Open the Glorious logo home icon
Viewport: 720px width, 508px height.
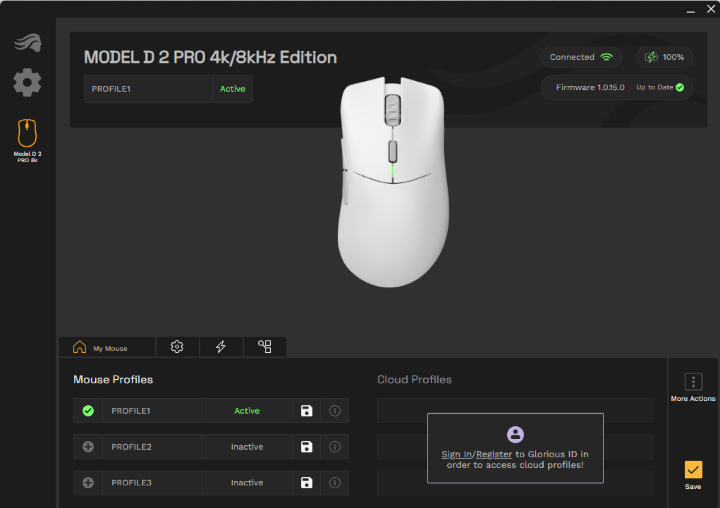(28, 43)
